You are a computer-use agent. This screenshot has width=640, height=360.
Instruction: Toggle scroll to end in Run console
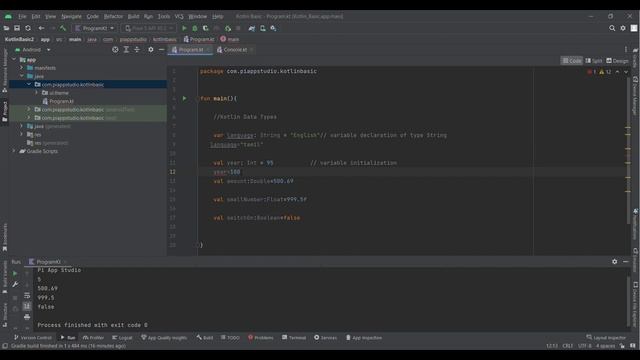coord(27,306)
